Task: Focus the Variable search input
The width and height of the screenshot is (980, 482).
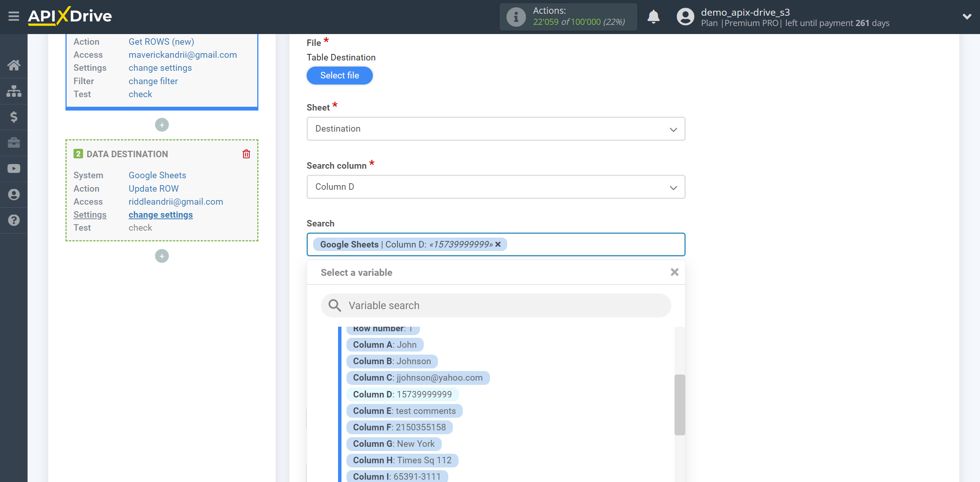Action: click(x=496, y=305)
